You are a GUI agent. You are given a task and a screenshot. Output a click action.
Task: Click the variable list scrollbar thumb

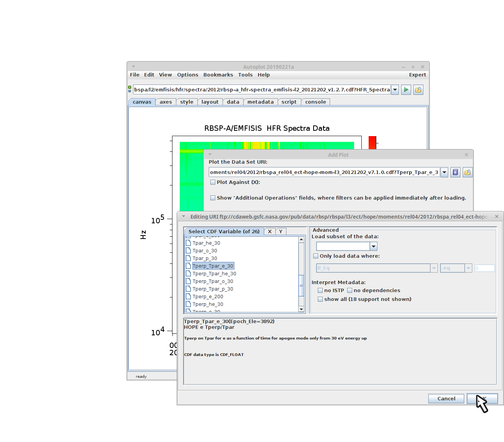click(x=301, y=285)
